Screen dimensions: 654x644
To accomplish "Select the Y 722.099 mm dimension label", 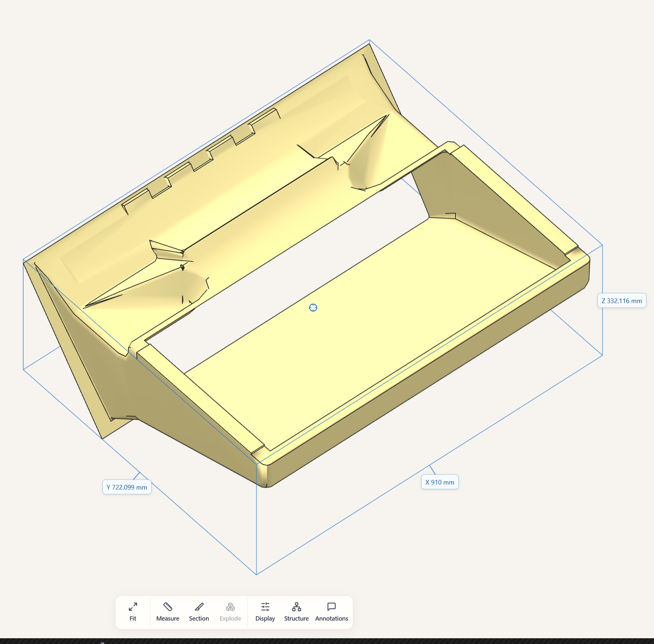I will 127,487.
